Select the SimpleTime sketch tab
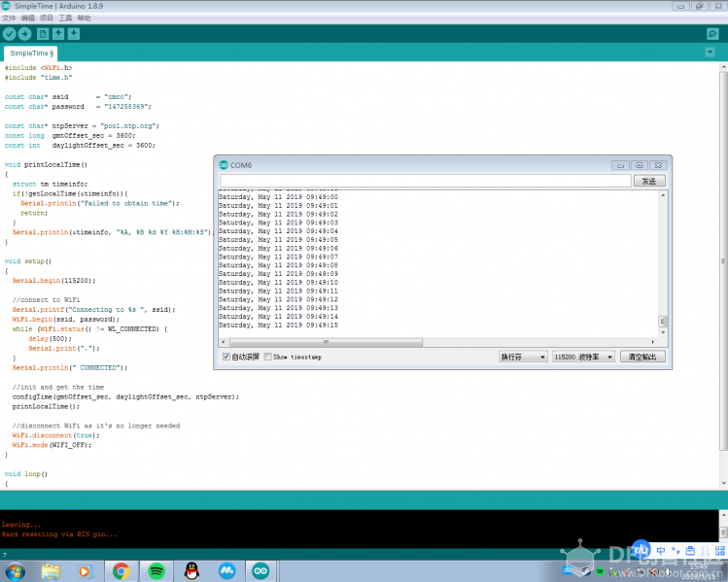728x582 pixels. [x=31, y=53]
